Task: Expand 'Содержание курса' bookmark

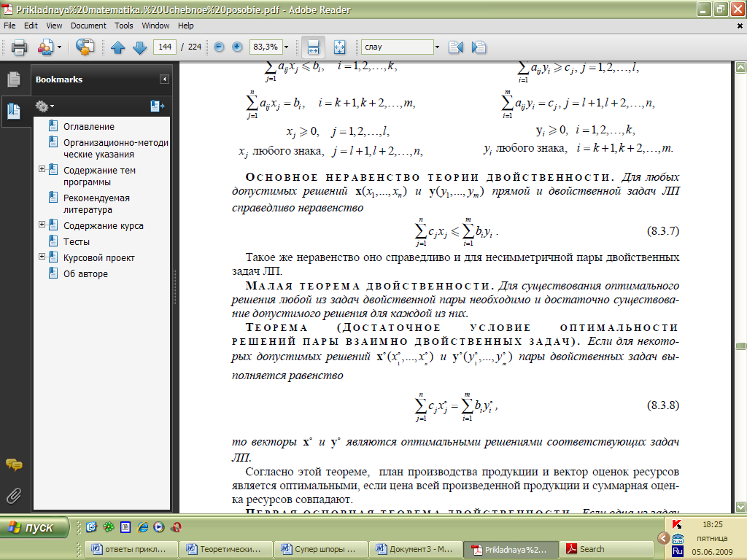Action: [42, 224]
